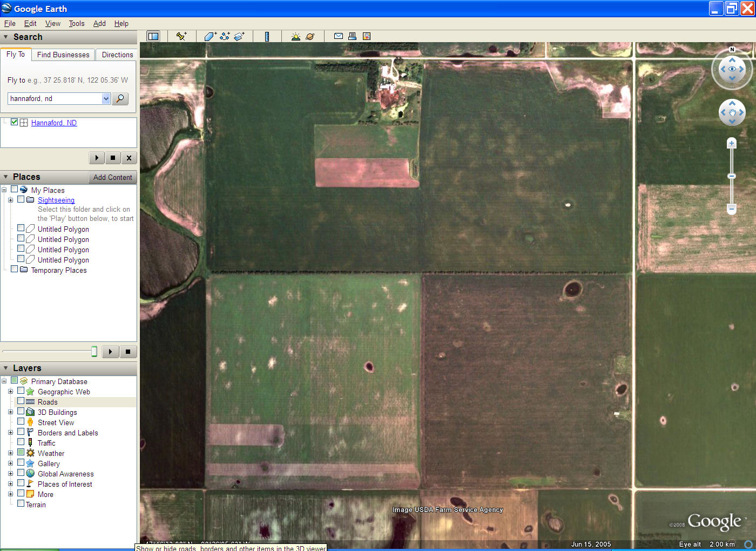Collapse the Search panel

(x=6, y=37)
